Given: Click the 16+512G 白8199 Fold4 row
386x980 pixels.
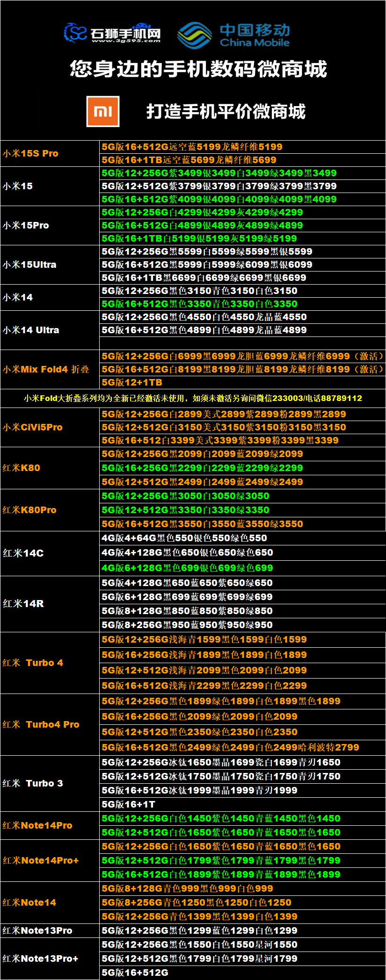Looking at the screenshot, I should coord(243,369).
